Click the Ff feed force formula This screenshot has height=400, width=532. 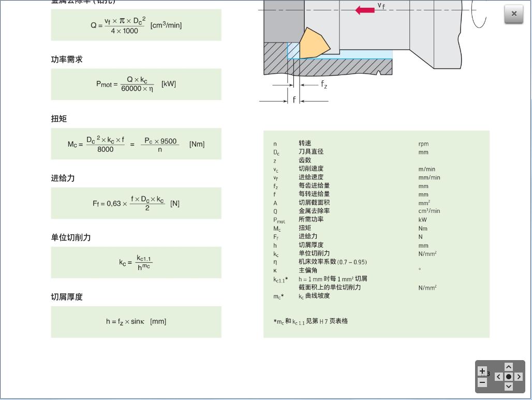coord(136,203)
